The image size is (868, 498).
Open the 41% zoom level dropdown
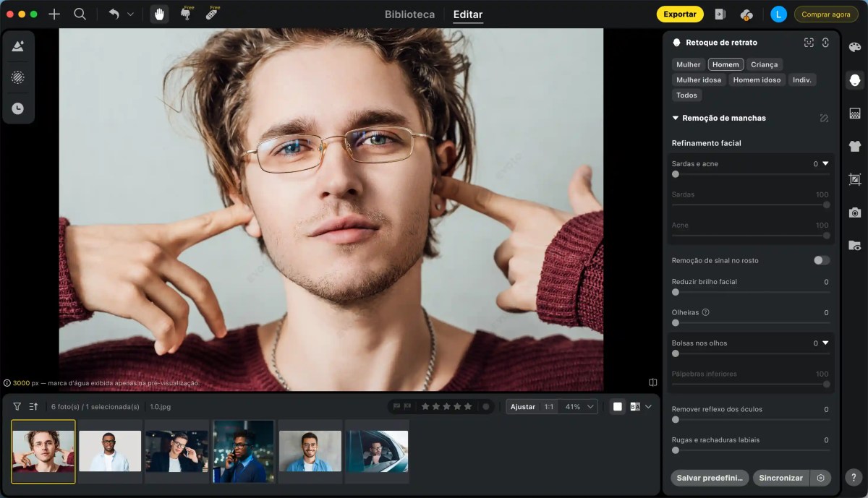coord(578,406)
